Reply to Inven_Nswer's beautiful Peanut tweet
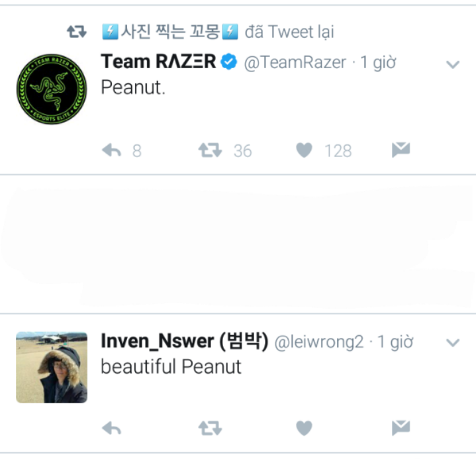 pos(112,429)
